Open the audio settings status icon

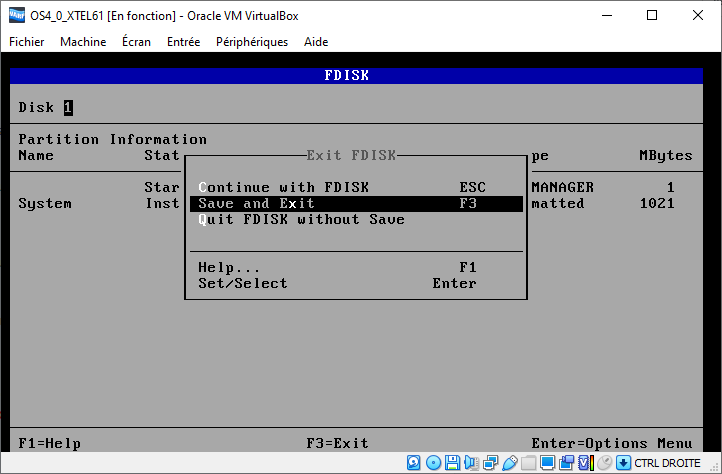point(471,463)
